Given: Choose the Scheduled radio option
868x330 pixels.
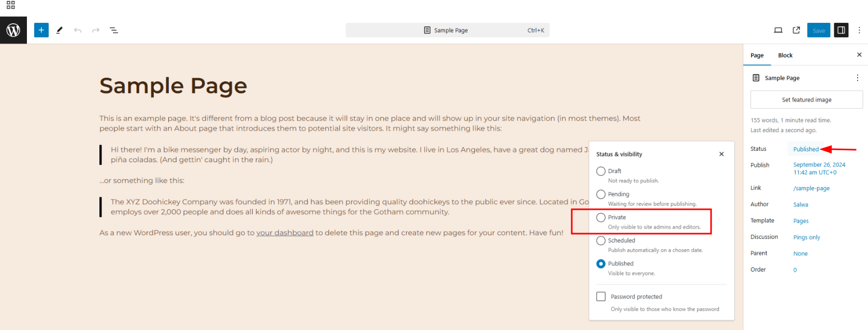Looking at the screenshot, I should pos(601,240).
